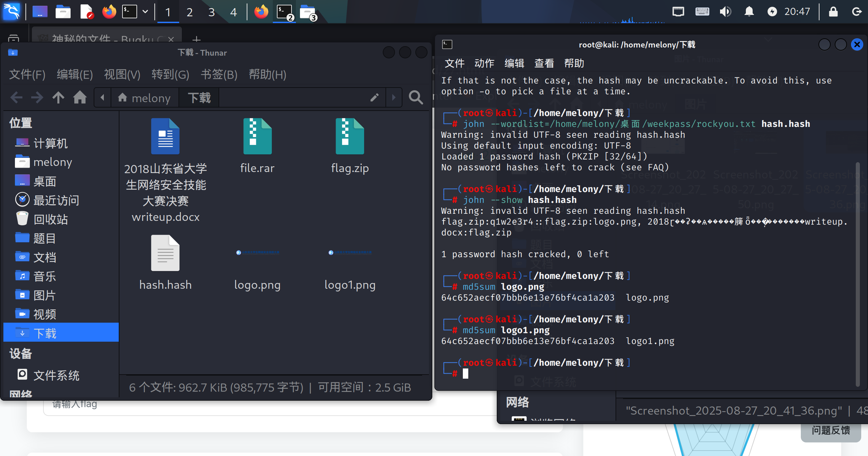
Task: Expand terminal launcher dropdown arrow in panel
Action: tap(145, 12)
